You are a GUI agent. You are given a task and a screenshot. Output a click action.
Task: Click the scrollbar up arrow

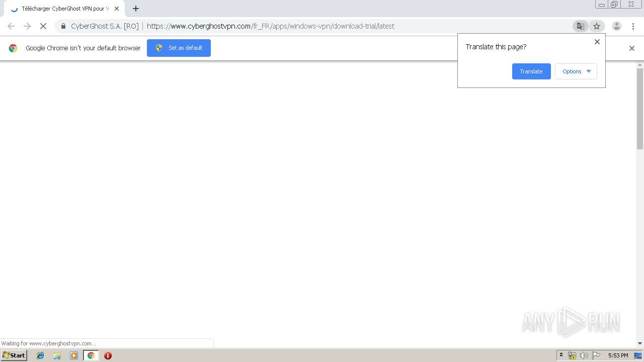(x=640, y=65)
